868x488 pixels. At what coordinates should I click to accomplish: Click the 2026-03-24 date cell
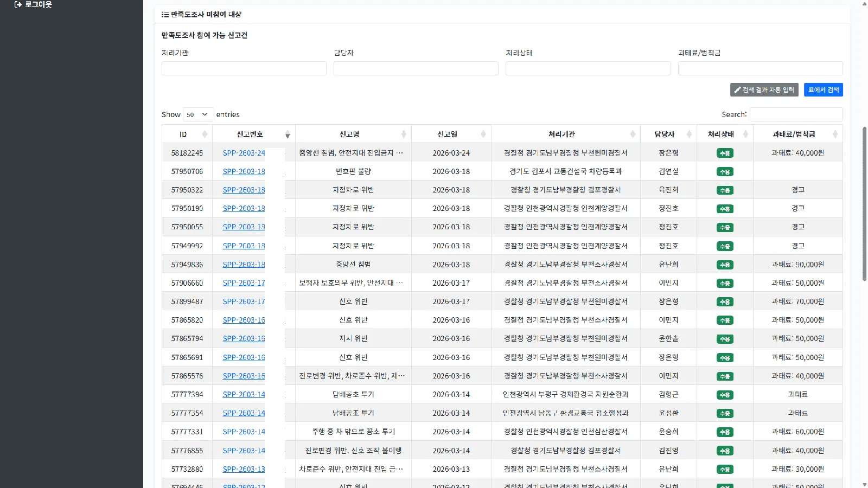click(x=451, y=153)
